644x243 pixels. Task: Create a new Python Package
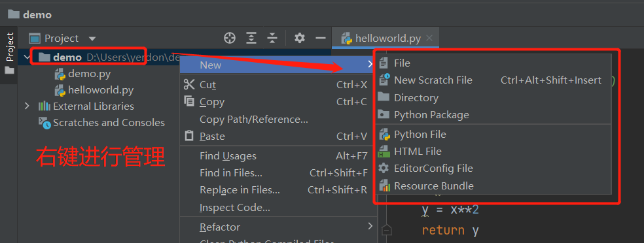[x=493, y=115]
